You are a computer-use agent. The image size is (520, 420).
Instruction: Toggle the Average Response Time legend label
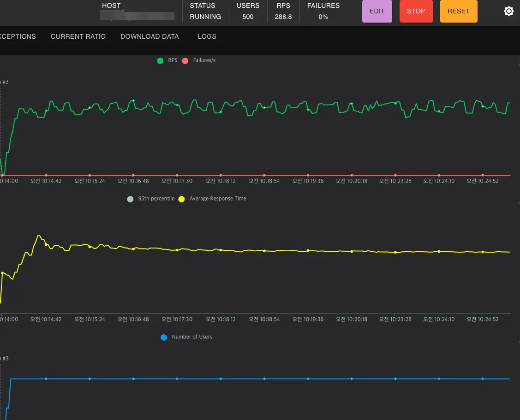tap(218, 199)
